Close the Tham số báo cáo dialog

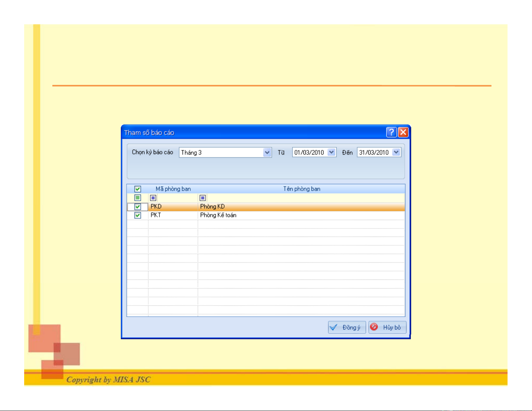(x=403, y=132)
